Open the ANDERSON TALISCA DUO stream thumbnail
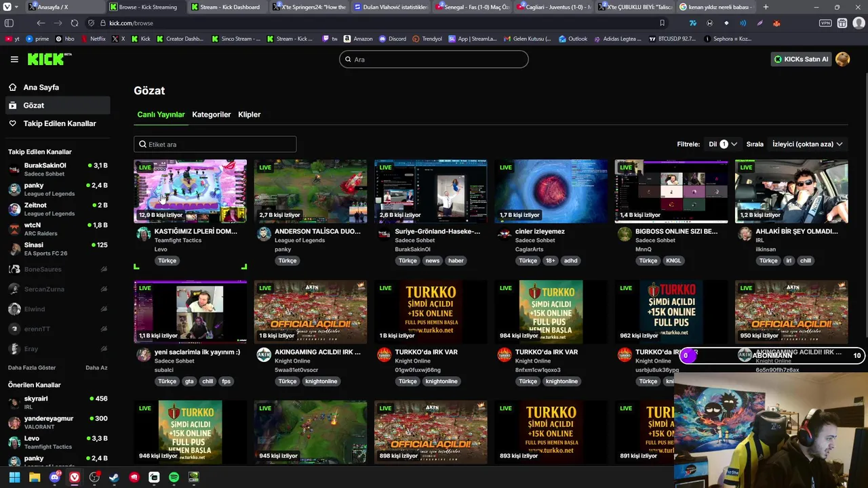The width and height of the screenshot is (868, 488). click(x=311, y=191)
